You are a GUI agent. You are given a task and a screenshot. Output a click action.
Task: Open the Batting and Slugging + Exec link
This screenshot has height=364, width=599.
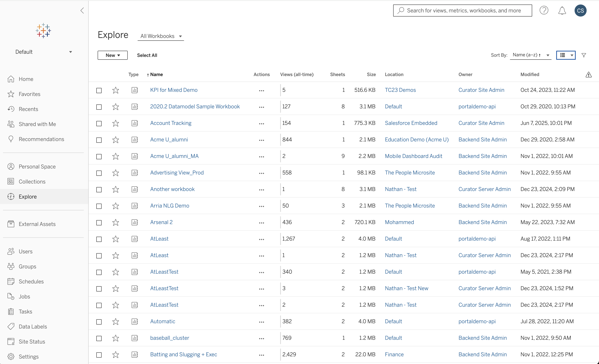(183, 355)
